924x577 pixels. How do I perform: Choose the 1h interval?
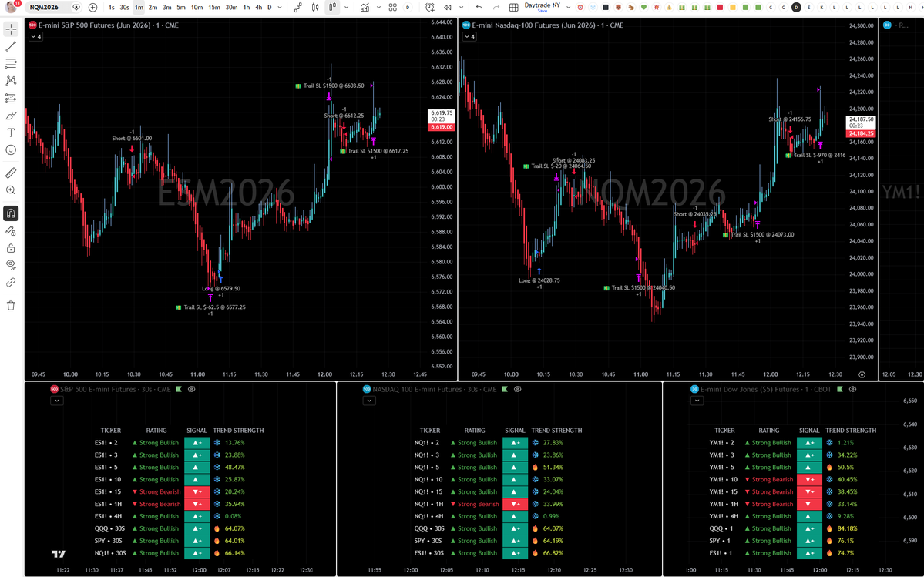247,7
